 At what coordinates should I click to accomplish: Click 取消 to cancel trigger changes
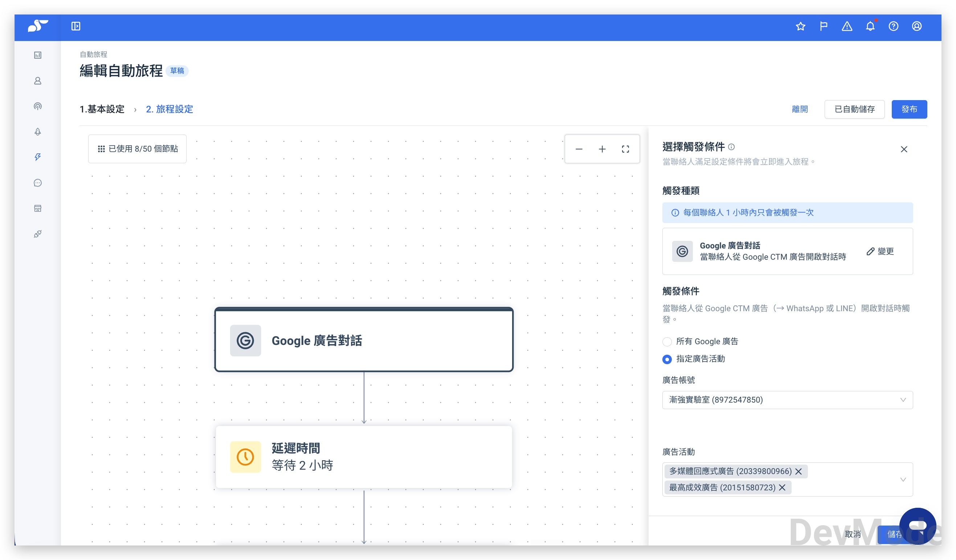[853, 534]
